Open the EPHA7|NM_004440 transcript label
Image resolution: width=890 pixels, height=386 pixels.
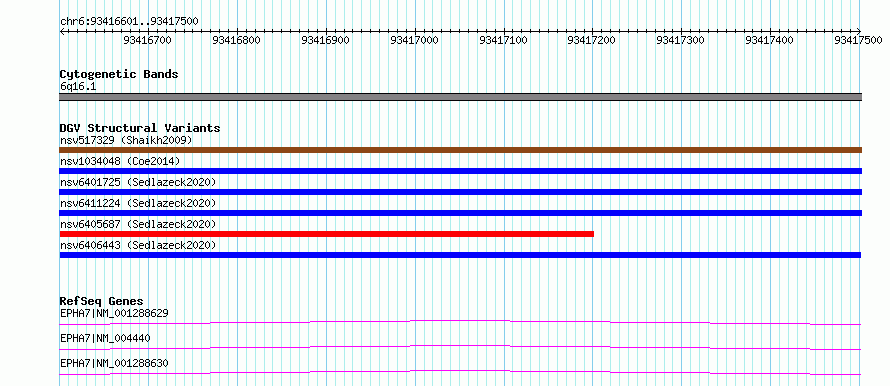tap(105, 338)
